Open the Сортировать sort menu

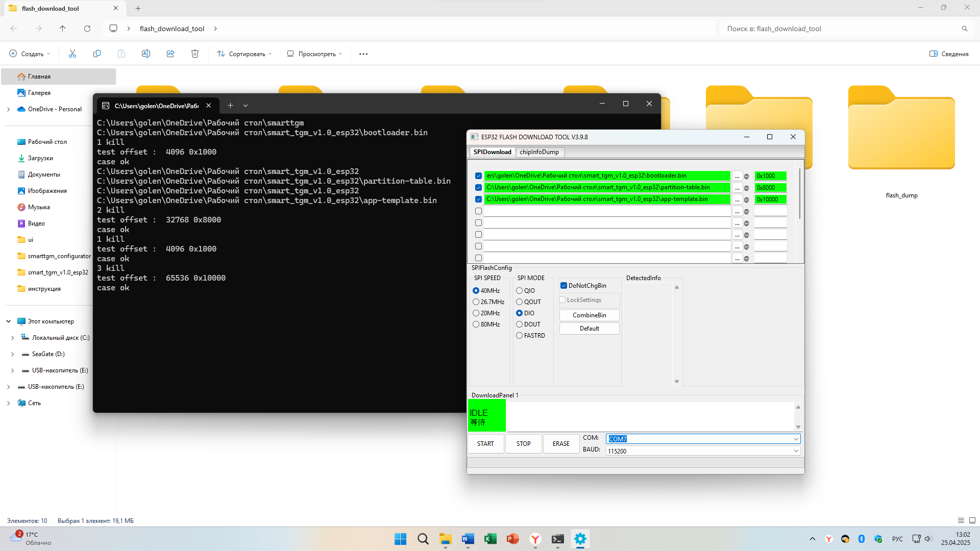244,54
